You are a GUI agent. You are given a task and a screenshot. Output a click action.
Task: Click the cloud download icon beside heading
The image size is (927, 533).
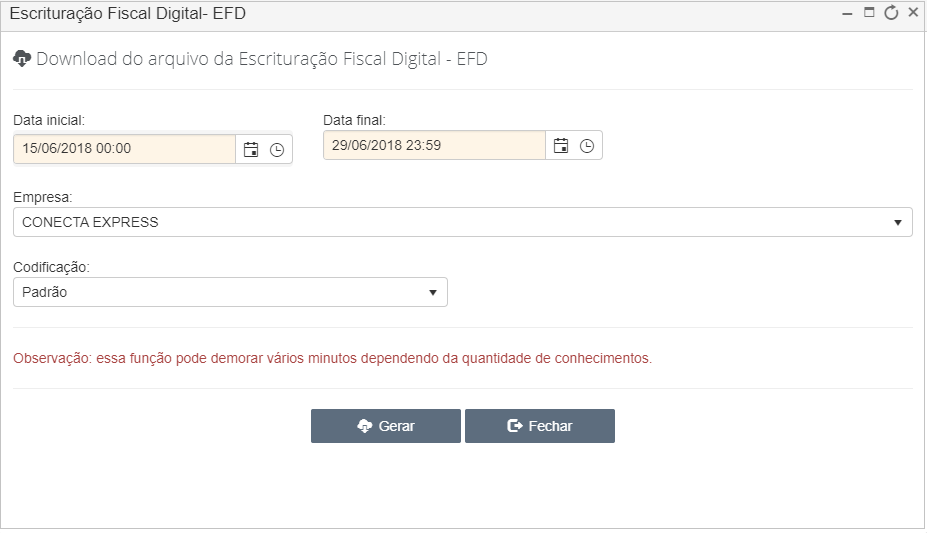point(22,58)
